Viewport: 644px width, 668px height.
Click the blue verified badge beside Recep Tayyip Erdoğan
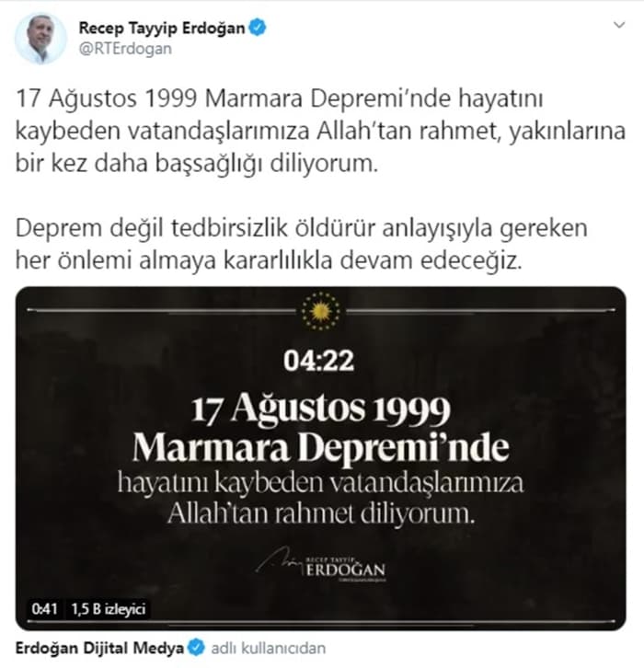[x=258, y=28]
